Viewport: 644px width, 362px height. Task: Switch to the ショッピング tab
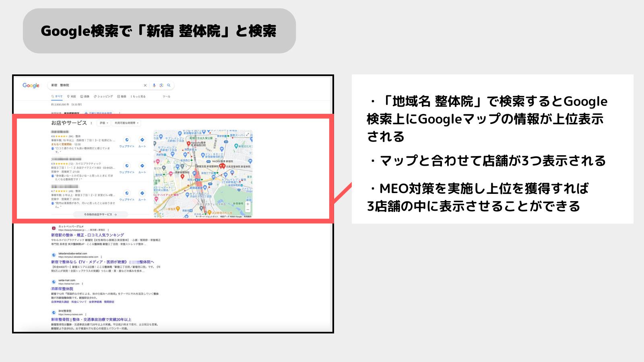(x=105, y=97)
